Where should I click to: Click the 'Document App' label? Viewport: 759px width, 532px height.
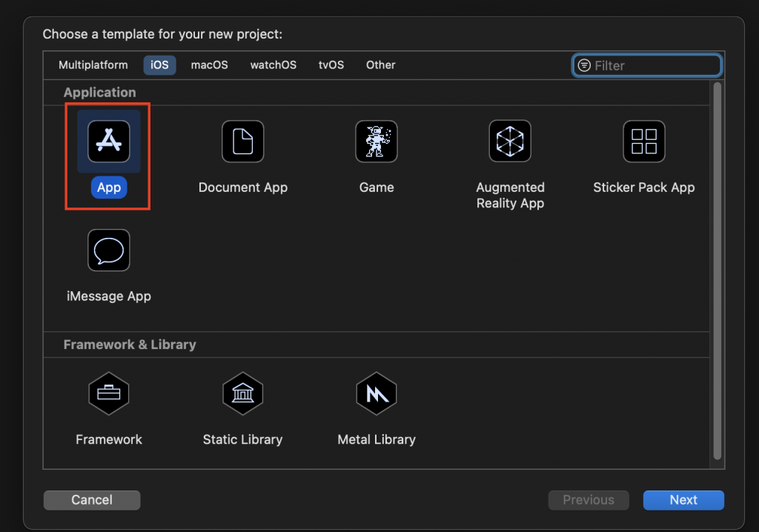pos(243,187)
